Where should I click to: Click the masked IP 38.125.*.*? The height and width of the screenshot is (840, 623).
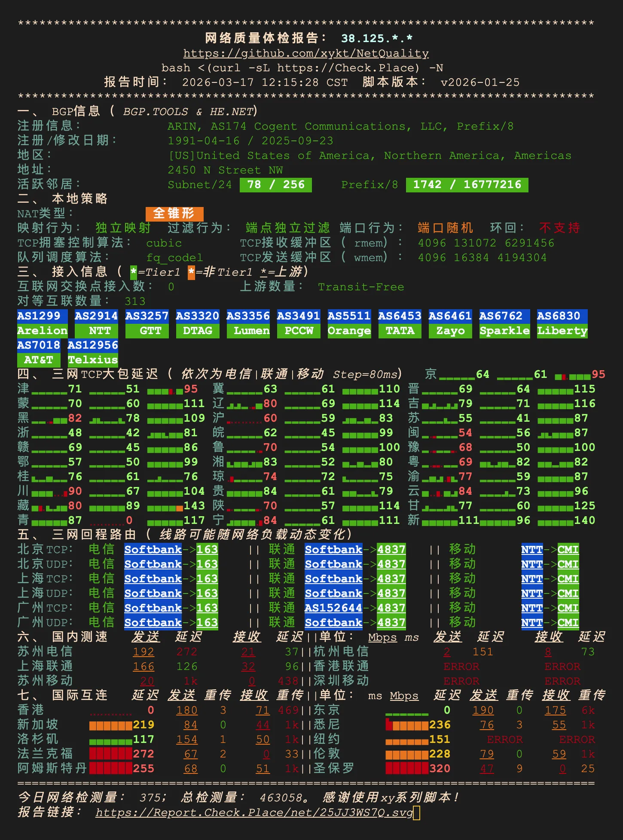click(377, 39)
